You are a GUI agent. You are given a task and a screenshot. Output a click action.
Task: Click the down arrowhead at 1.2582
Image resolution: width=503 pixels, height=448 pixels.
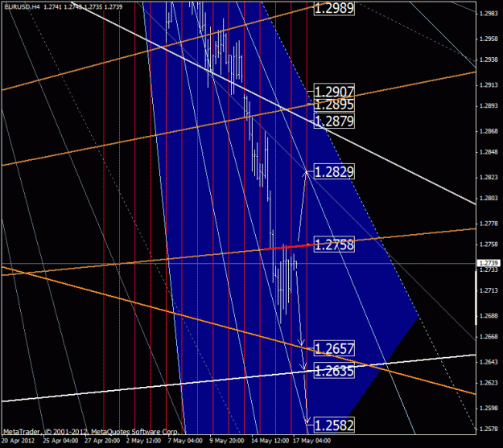[307, 421]
